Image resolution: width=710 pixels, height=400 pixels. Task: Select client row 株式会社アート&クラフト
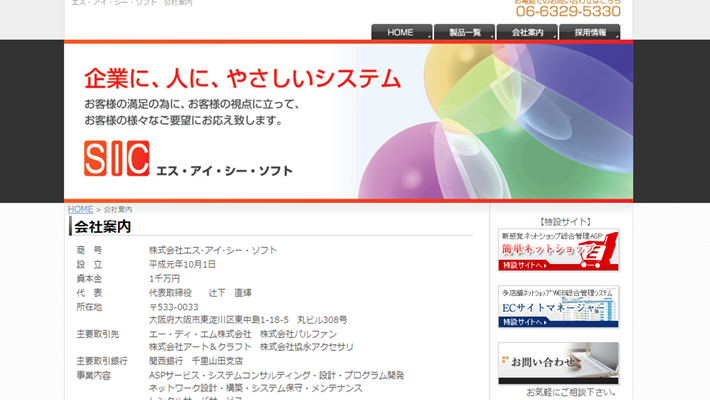[200, 347]
